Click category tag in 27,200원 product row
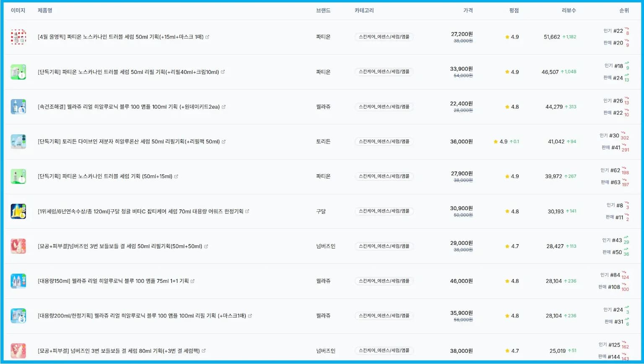This screenshot has height=364, width=644. pos(384,37)
